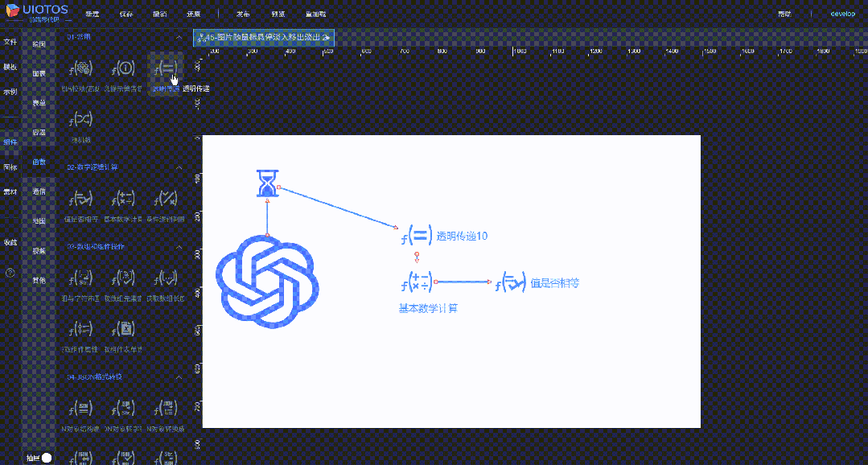Open the 素材 sidebar tab
This screenshot has width=868, height=465.
tap(10, 192)
